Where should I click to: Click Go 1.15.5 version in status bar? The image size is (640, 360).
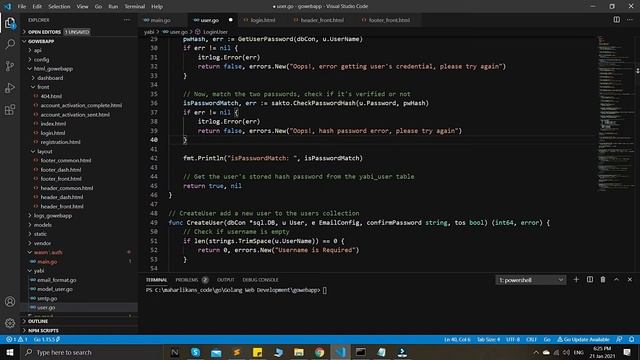47,339
